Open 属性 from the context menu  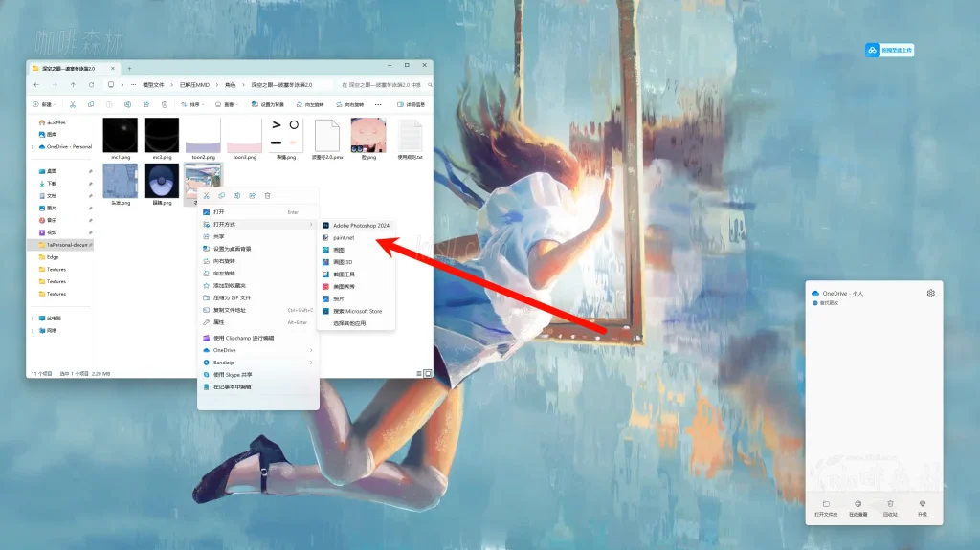257,322
